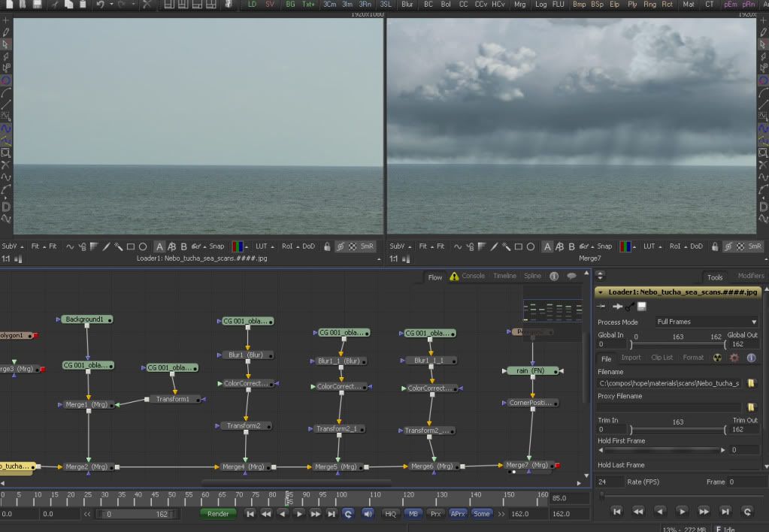Switch to the Modifiers tab
769x532 pixels.
750,277
